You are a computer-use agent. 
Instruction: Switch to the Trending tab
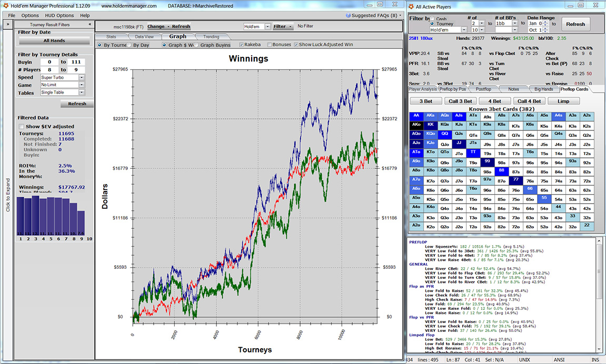tap(211, 37)
